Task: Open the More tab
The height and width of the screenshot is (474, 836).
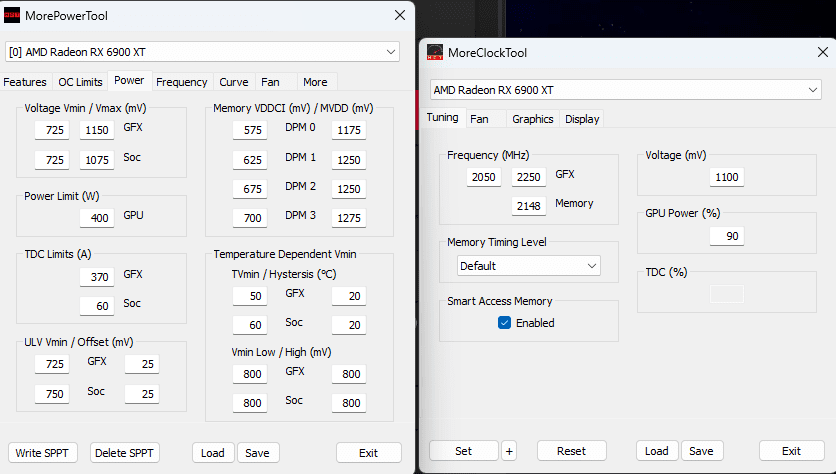Action: click(315, 82)
